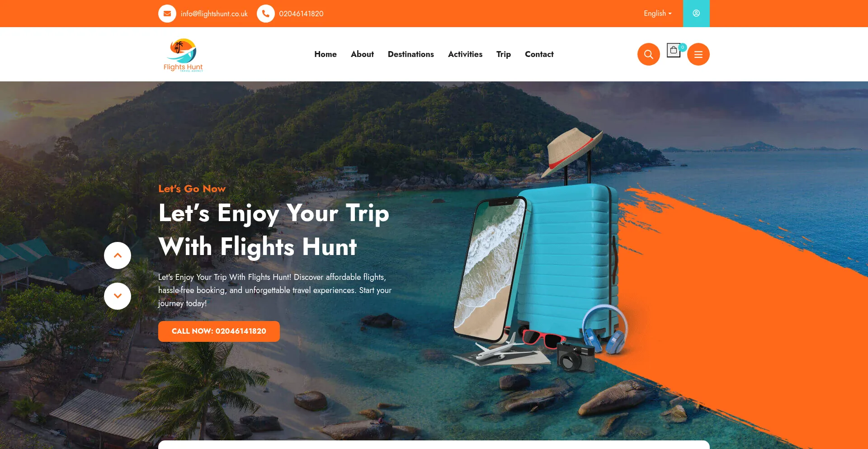Expand the English language dropdown
This screenshot has width=868, height=449.
[657, 14]
